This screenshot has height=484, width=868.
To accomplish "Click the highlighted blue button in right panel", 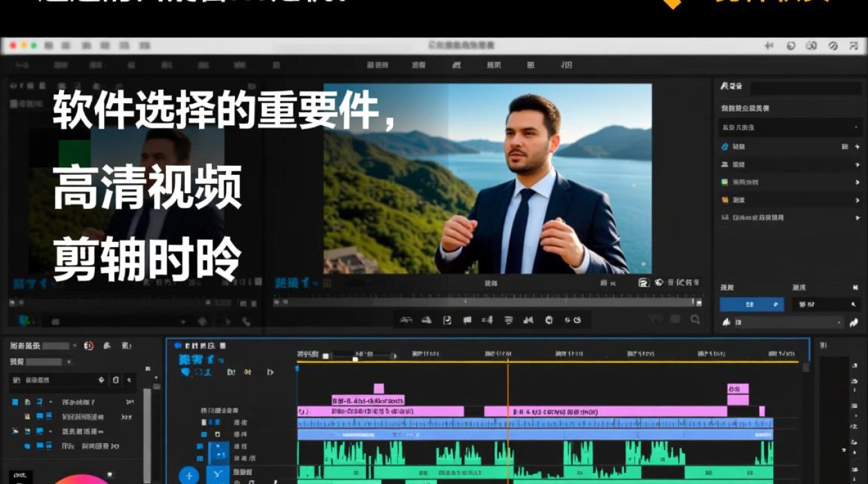I will (x=752, y=305).
